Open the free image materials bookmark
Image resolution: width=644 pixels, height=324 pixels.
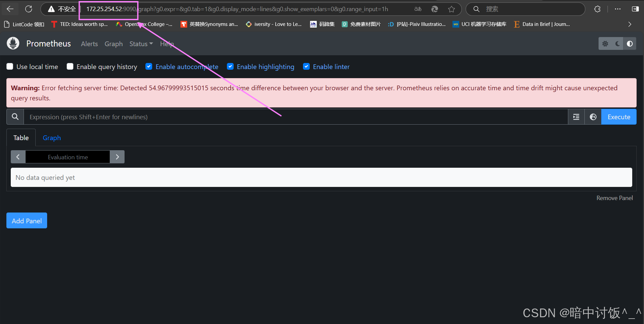[361, 24]
